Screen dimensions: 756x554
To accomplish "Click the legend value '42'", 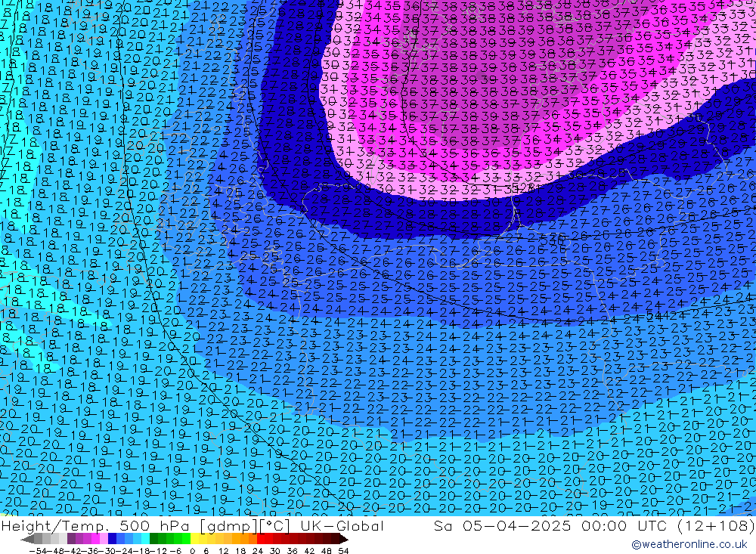I will tap(309, 551).
